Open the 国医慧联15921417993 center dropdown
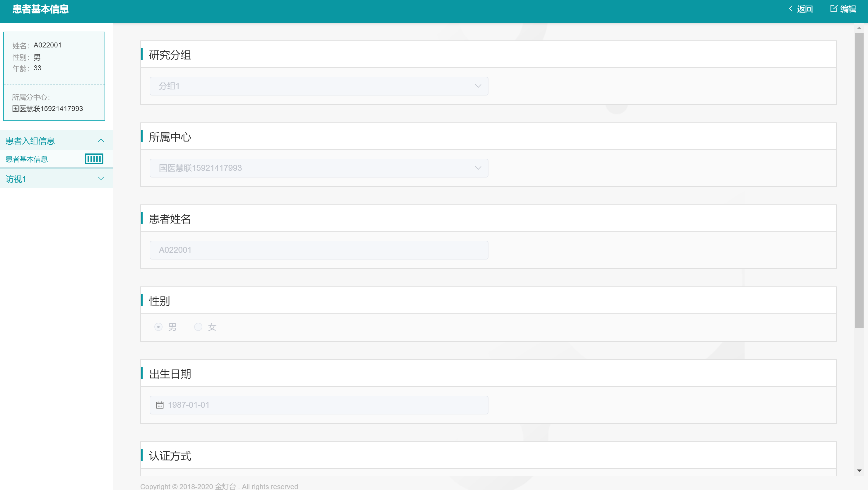868x490 pixels. (x=318, y=168)
